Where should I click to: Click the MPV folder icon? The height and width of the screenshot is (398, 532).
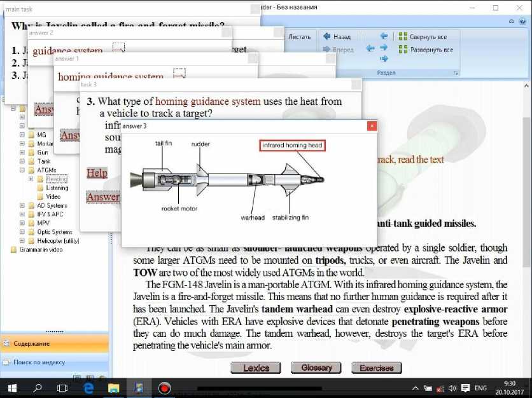[x=32, y=223]
